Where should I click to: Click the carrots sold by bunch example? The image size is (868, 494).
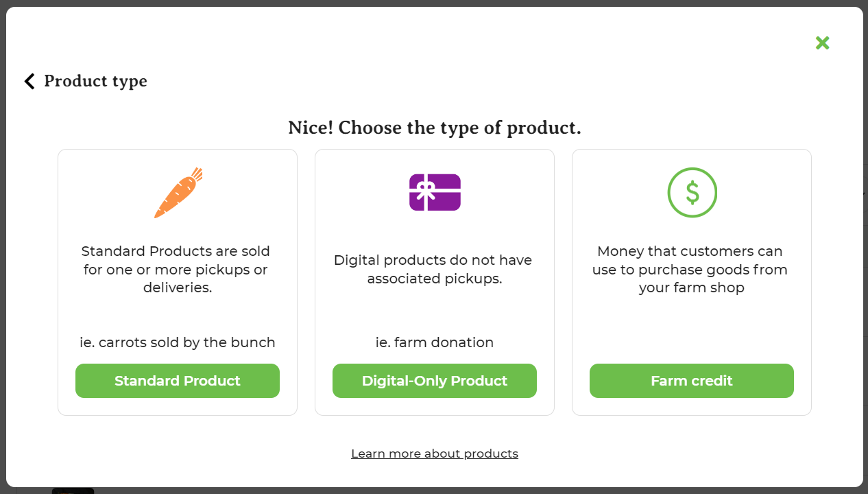[x=178, y=342]
